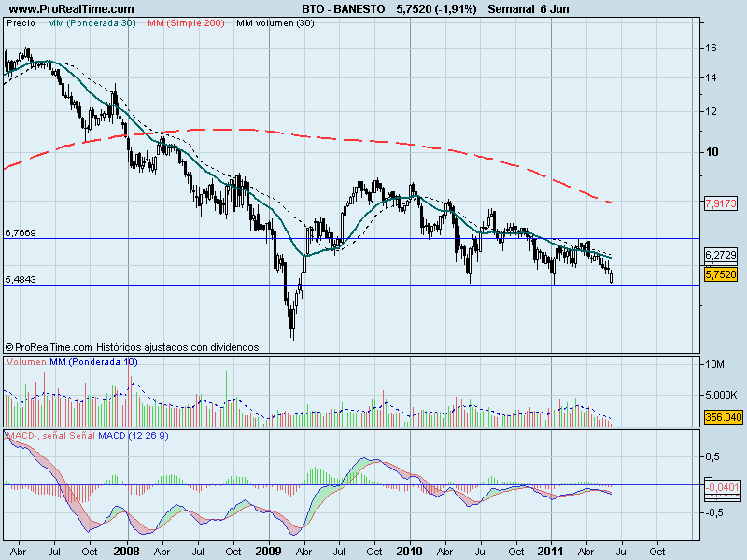This screenshot has height=560, width=747.
Task: Select the Volumen indicator panel label
Action: click(26, 362)
